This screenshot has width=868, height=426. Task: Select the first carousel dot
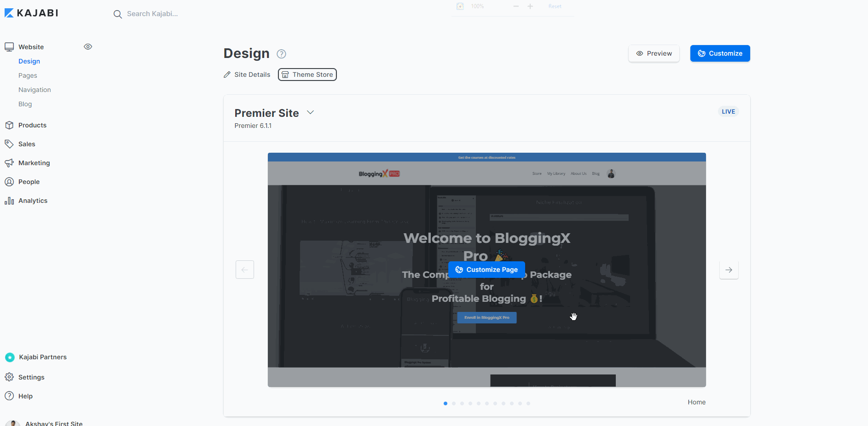tap(446, 403)
